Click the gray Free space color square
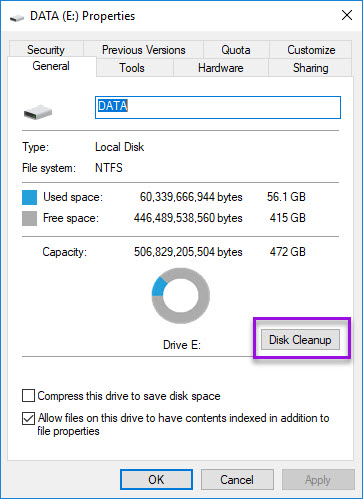Image resolution: width=363 pixels, height=499 pixels. click(x=29, y=218)
